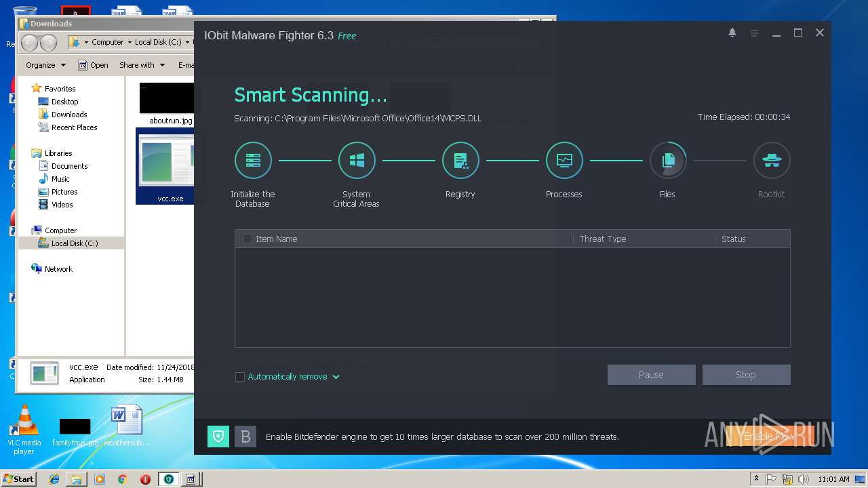Image resolution: width=868 pixels, height=488 pixels.
Task: Click the Bitdefender B engine icon
Action: 245,436
